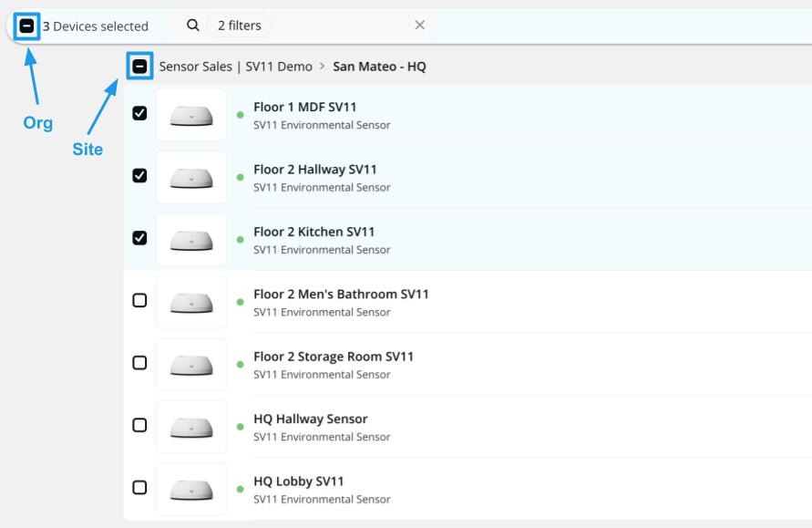Screen dimensions: 812x528
Task: Open the 2 filters chip
Action: (x=239, y=26)
